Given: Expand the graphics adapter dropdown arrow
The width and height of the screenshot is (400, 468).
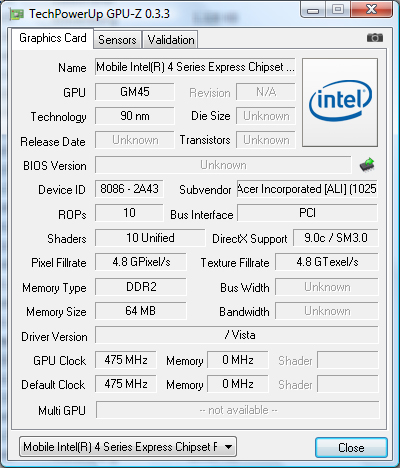Looking at the screenshot, I should tap(229, 447).
